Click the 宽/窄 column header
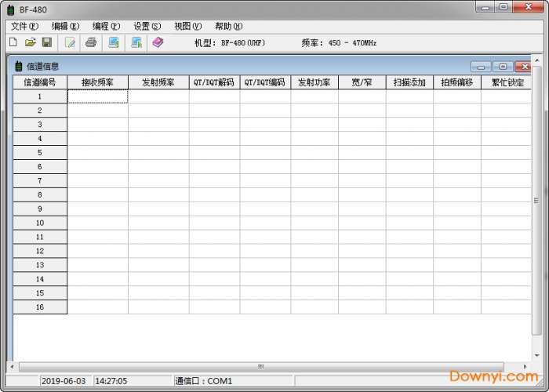549x392 pixels. [362, 82]
